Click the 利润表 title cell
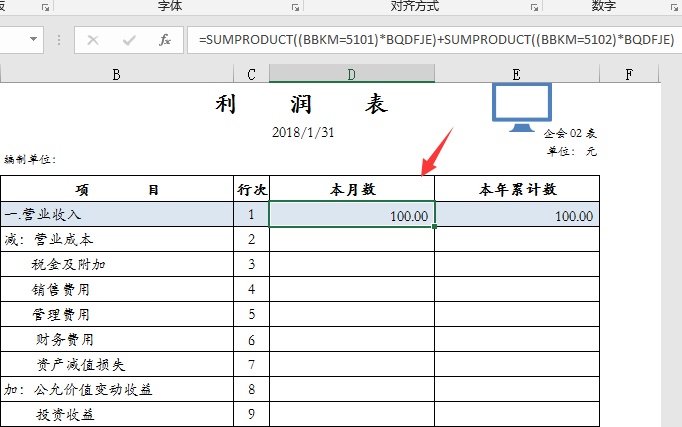This screenshot has height=427, width=682. (301, 104)
